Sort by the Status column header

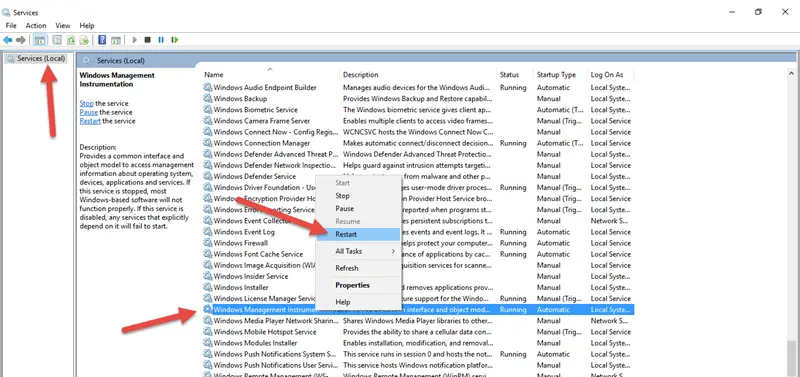pos(514,74)
